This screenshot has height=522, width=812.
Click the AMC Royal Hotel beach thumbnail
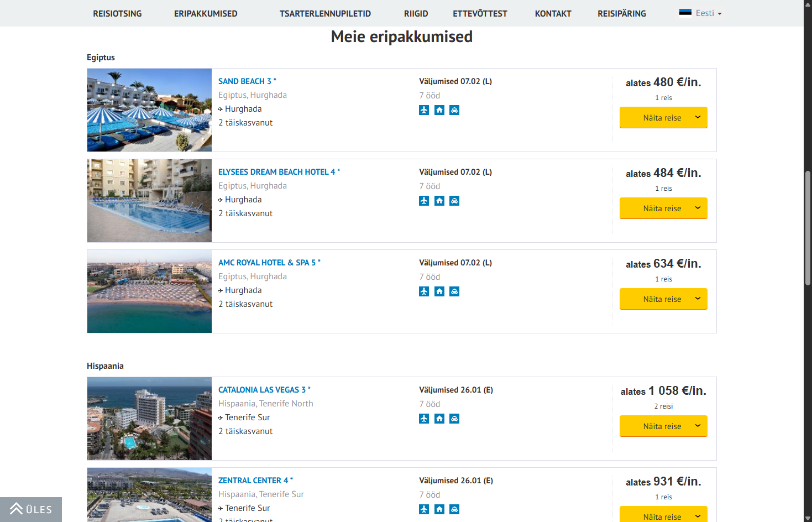click(x=149, y=291)
